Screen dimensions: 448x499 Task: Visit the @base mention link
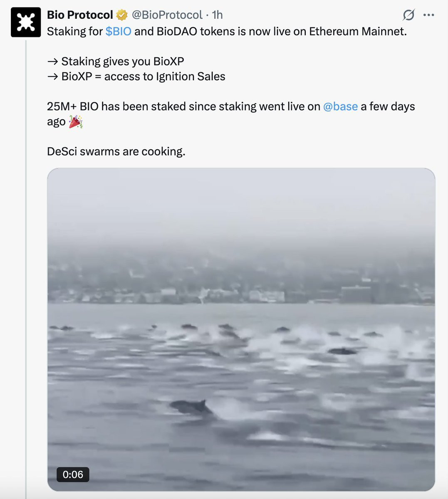point(340,106)
